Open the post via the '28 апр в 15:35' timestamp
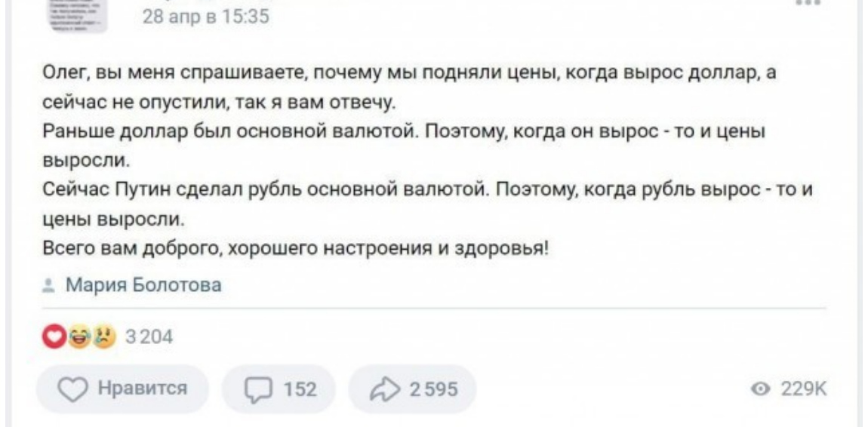Viewport: 868px width, 427px height. (207, 17)
